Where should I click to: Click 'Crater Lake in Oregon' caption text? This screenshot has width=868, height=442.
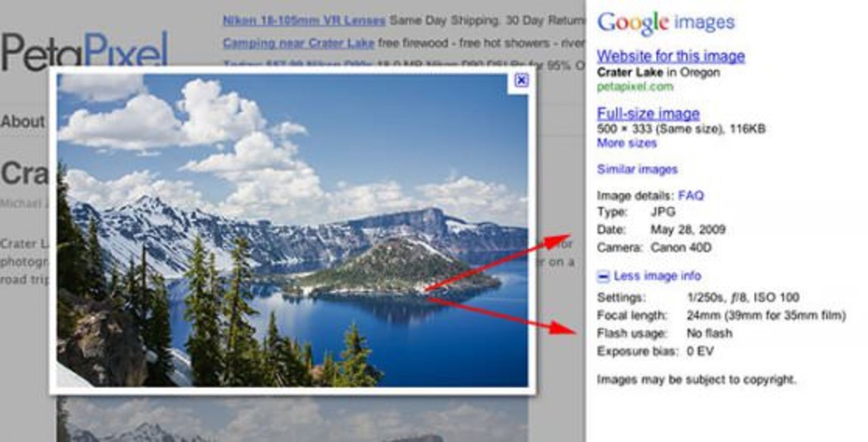pos(658,72)
